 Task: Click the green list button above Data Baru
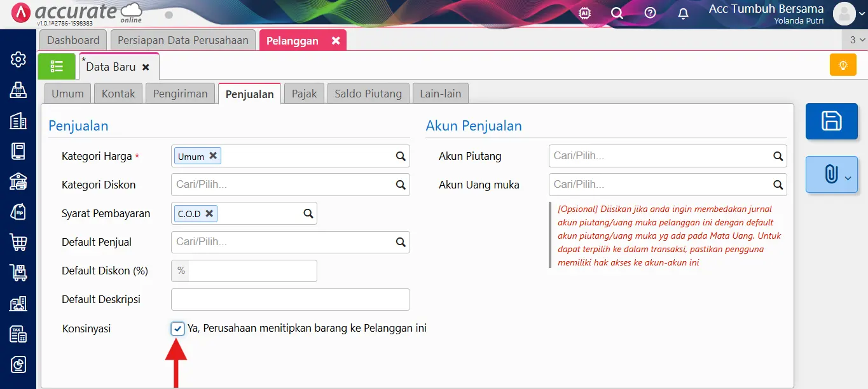tap(57, 66)
